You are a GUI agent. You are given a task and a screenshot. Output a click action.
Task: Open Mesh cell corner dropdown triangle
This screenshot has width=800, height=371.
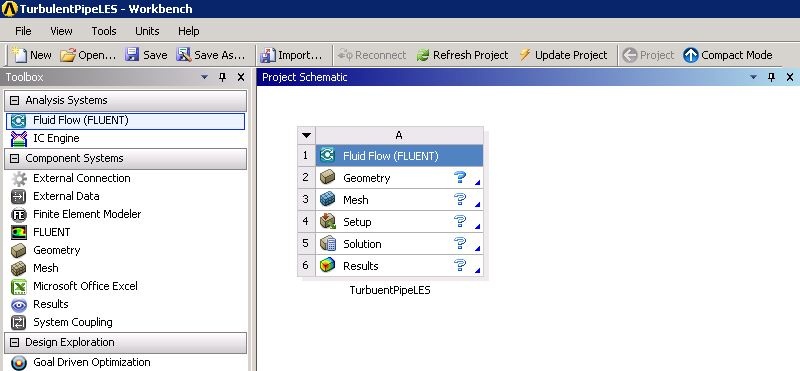click(478, 204)
